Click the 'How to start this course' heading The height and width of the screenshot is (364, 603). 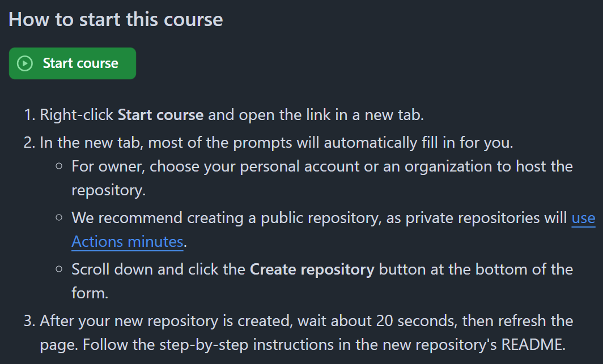click(116, 19)
